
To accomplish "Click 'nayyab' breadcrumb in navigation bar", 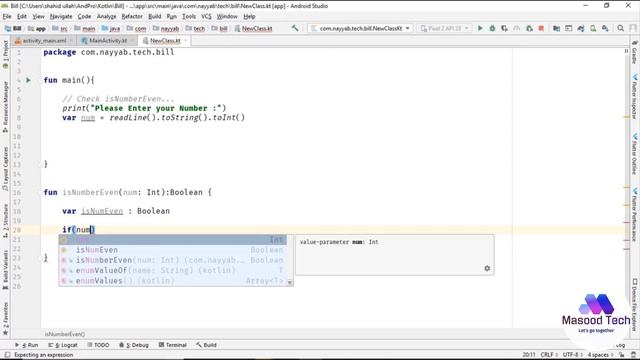I will [x=166, y=29].
